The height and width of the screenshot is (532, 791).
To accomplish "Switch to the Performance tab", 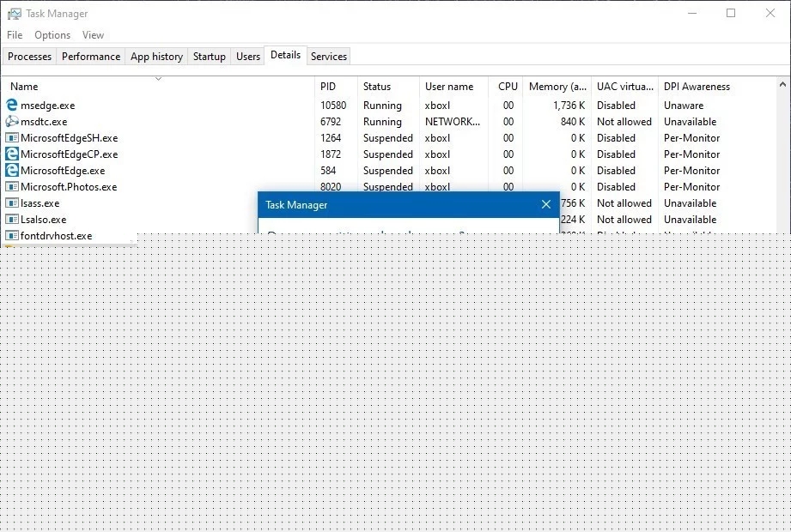I will [x=91, y=57].
